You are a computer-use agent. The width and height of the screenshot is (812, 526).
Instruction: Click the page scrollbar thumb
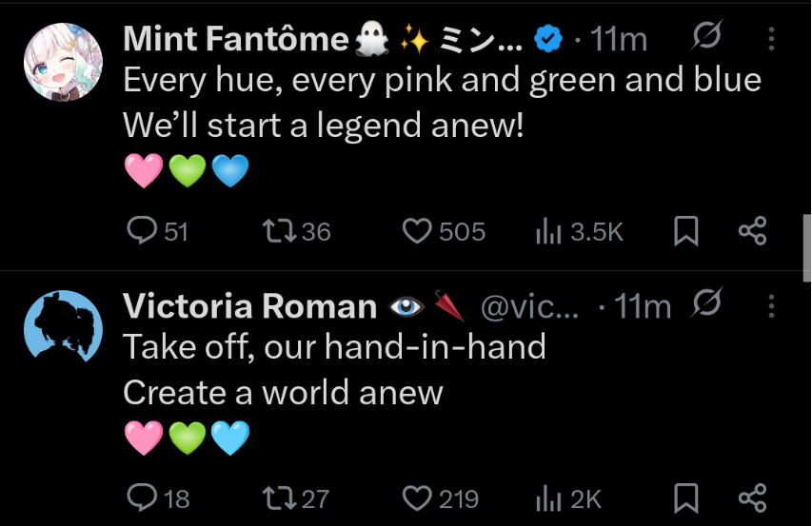pyautogui.click(x=807, y=248)
